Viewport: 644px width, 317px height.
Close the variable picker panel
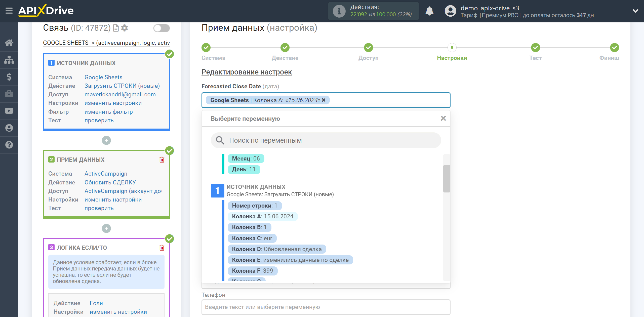click(443, 118)
